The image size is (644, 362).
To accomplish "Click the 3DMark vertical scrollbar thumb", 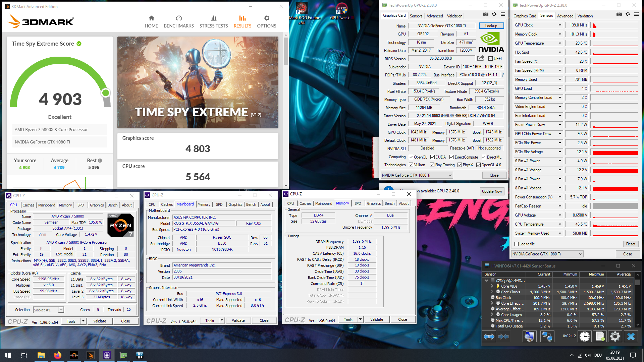I will coord(286,51).
